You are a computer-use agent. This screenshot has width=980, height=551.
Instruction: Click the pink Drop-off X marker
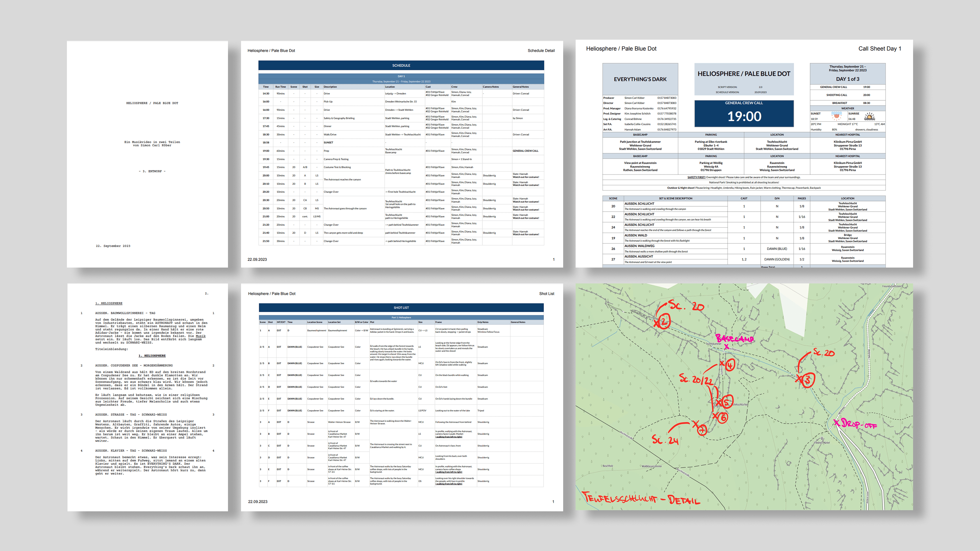click(837, 423)
